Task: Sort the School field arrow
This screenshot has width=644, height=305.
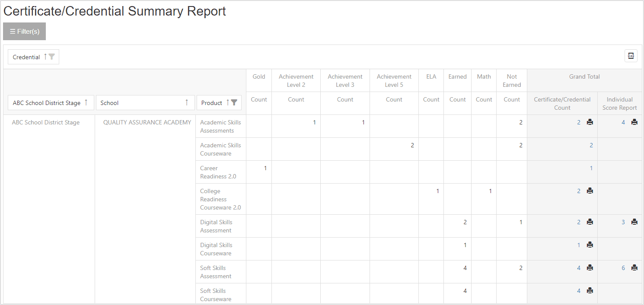Action: tap(187, 102)
